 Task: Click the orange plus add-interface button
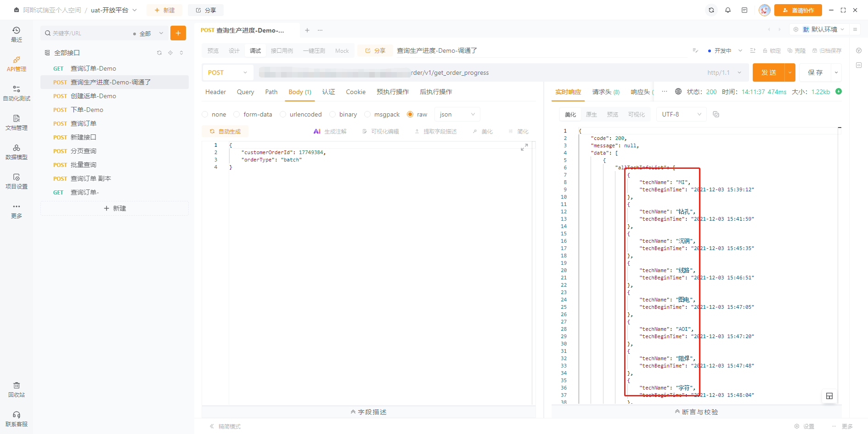tap(178, 33)
